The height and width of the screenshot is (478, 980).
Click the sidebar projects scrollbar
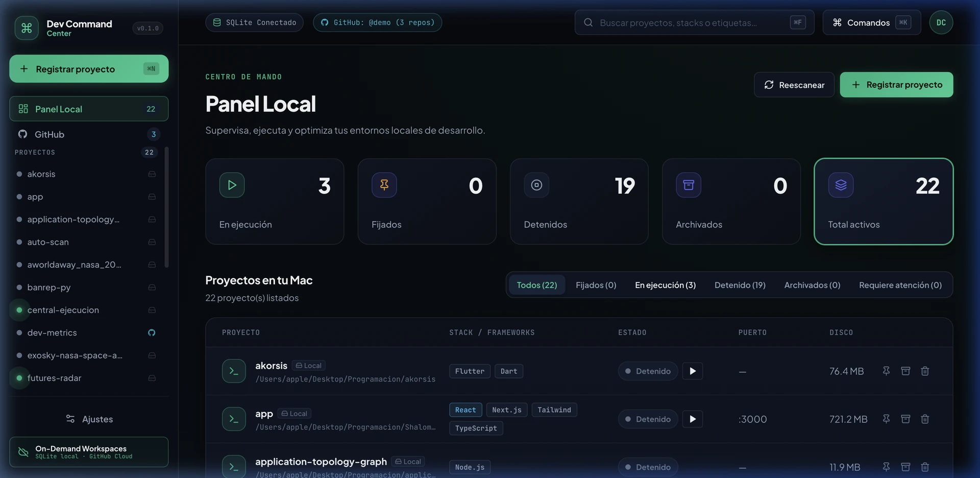pyautogui.click(x=166, y=207)
